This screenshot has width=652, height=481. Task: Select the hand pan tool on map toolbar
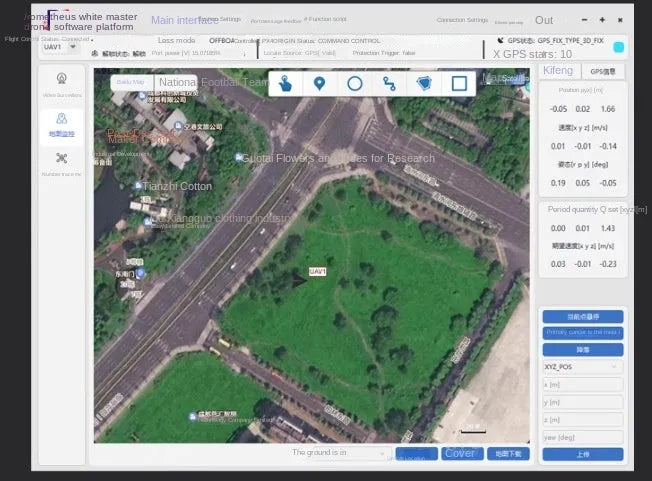tap(285, 84)
